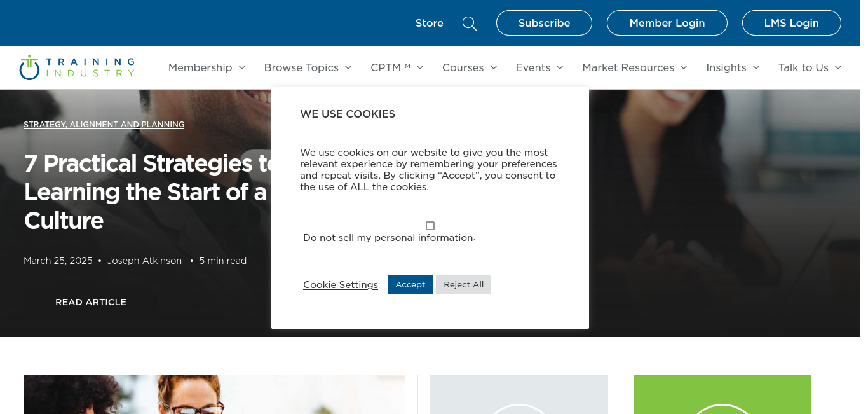Open the Courses menu
Image resolution: width=868 pixels, height=414 pixels.
click(x=463, y=67)
